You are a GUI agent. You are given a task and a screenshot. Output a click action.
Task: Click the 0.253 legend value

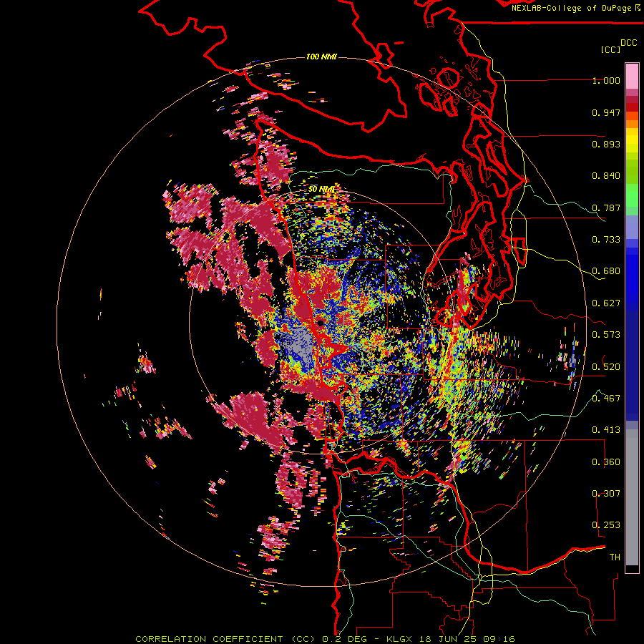(606, 525)
